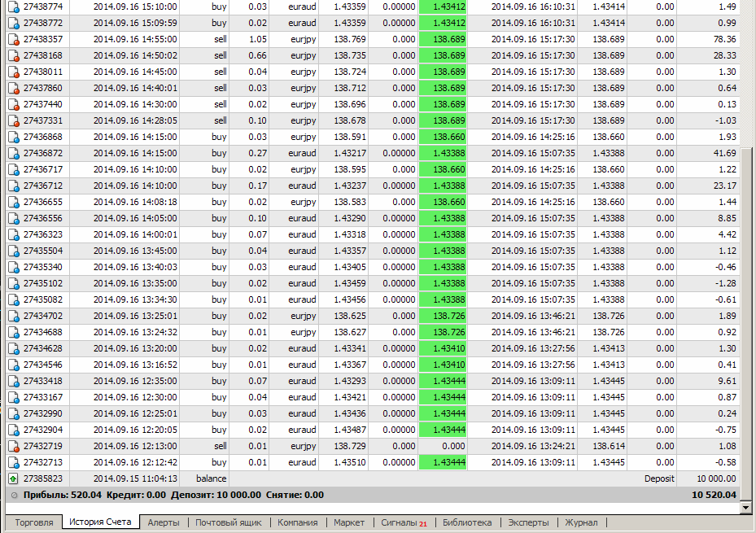Switch to the Торговля tab
The width and height of the screenshot is (756, 533).
coord(33,522)
